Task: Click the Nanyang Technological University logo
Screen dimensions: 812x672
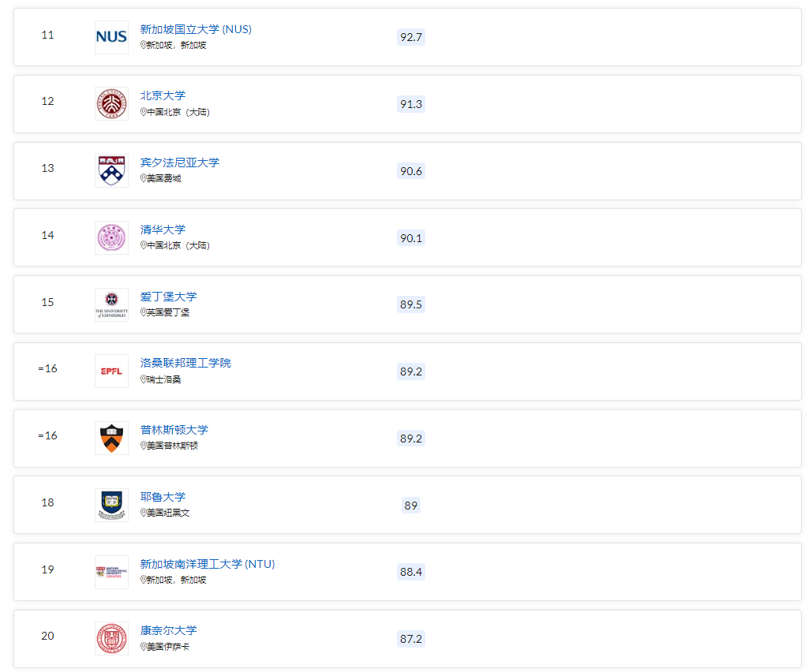Action: 111,572
